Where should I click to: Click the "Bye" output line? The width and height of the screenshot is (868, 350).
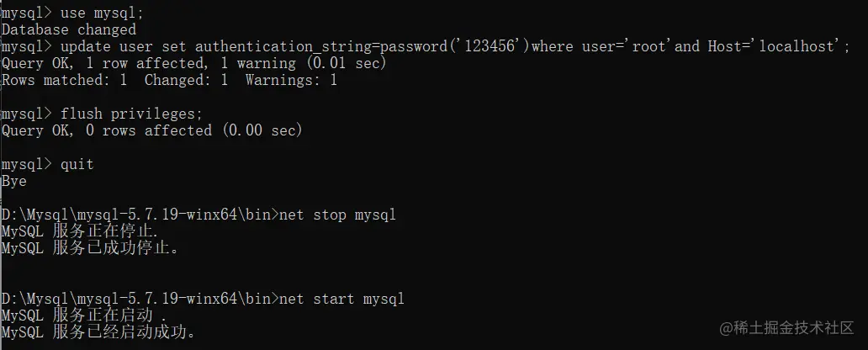pos(14,181)
